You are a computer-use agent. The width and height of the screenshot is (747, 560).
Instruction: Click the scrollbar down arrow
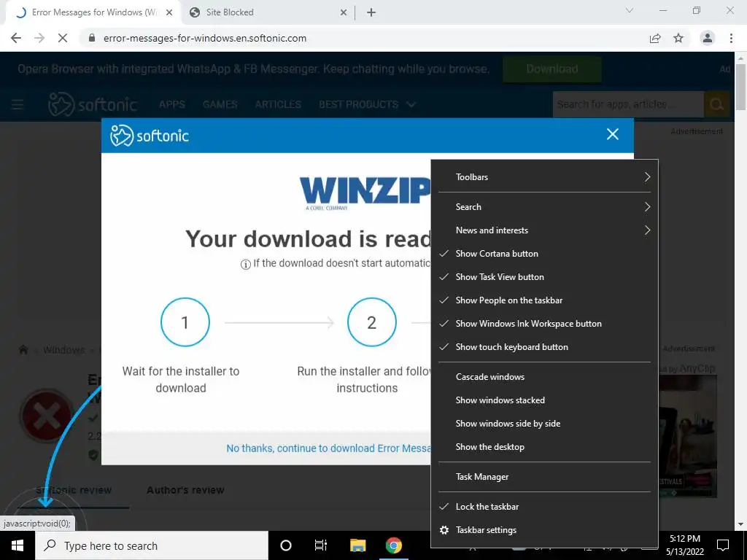[740, 524]
